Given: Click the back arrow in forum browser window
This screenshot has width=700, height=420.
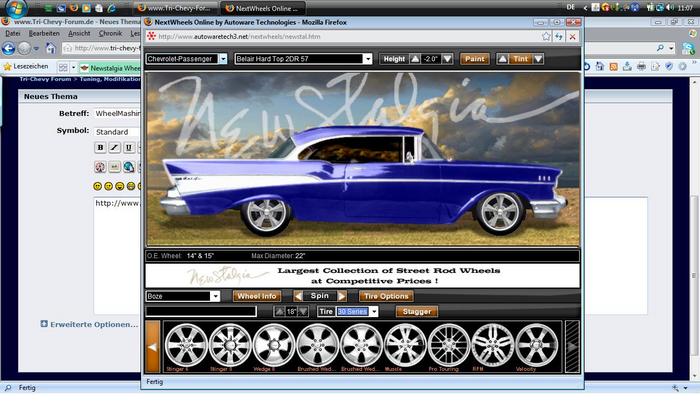Looking at the screenshot, I should coord(8,48).
